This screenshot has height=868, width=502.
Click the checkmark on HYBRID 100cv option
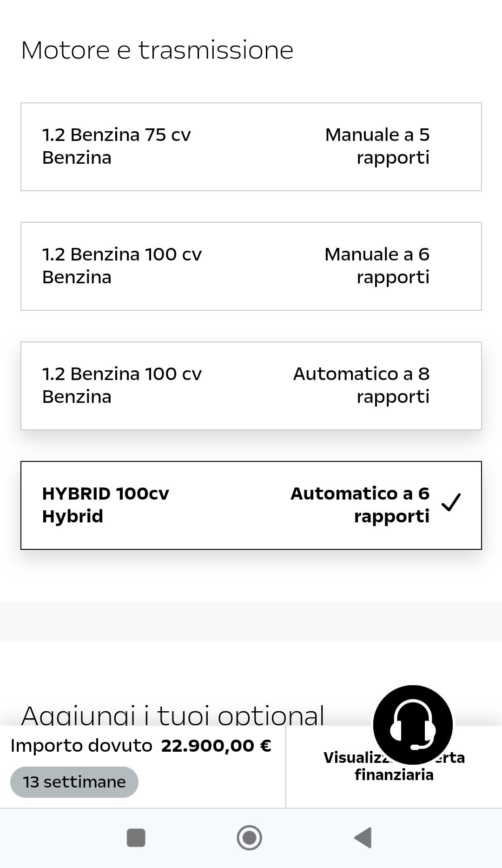(x=451, y=502)
